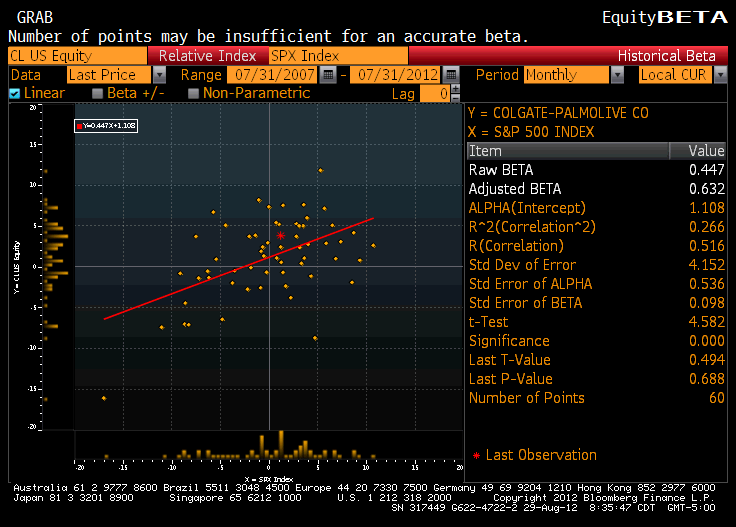Edit the Lag value field

click(435, 93)
